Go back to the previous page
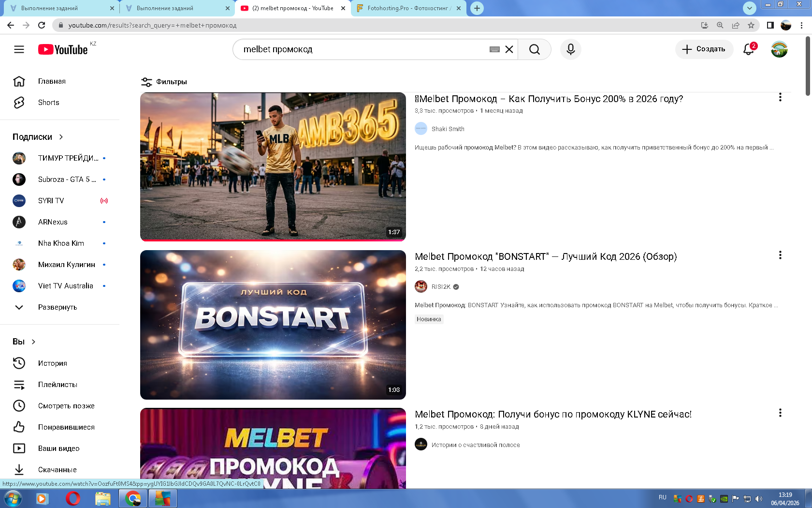The height and width of the screenshot is (508, 812). (11, 25)
